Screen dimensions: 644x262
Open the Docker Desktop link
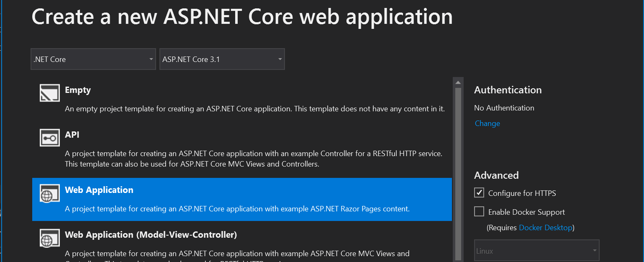[x=545, y=228]
